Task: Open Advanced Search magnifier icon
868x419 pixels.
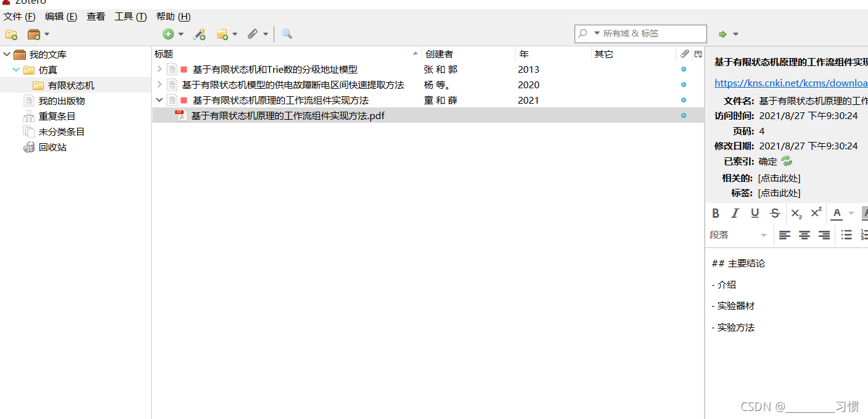Action: click(x=287, y=34)
